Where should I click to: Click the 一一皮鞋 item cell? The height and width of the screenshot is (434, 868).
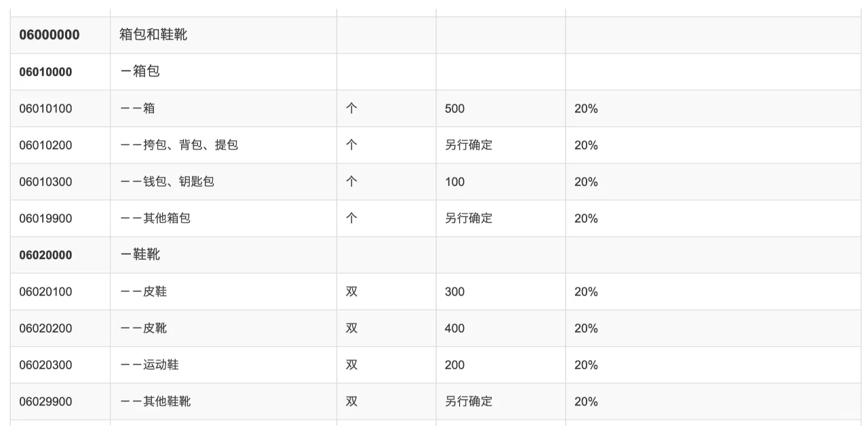(x=144, y=292)
